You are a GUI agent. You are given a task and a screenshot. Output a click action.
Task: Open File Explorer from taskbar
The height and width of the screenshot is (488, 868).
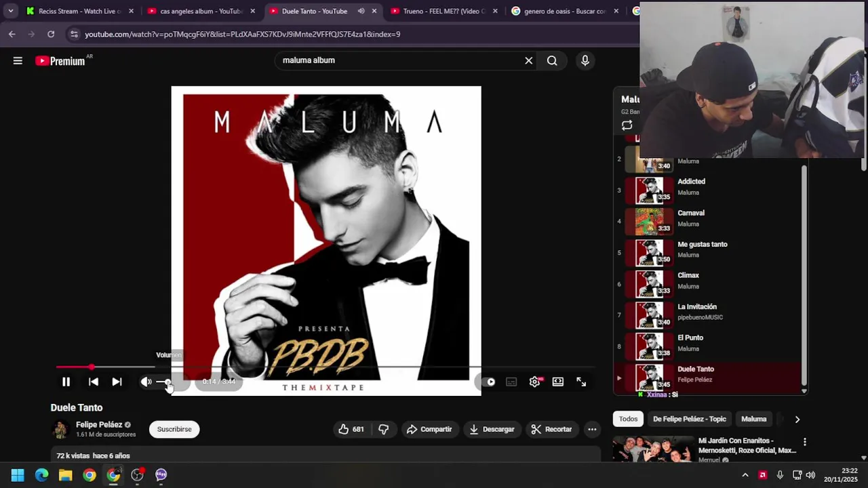click(65, 475)
